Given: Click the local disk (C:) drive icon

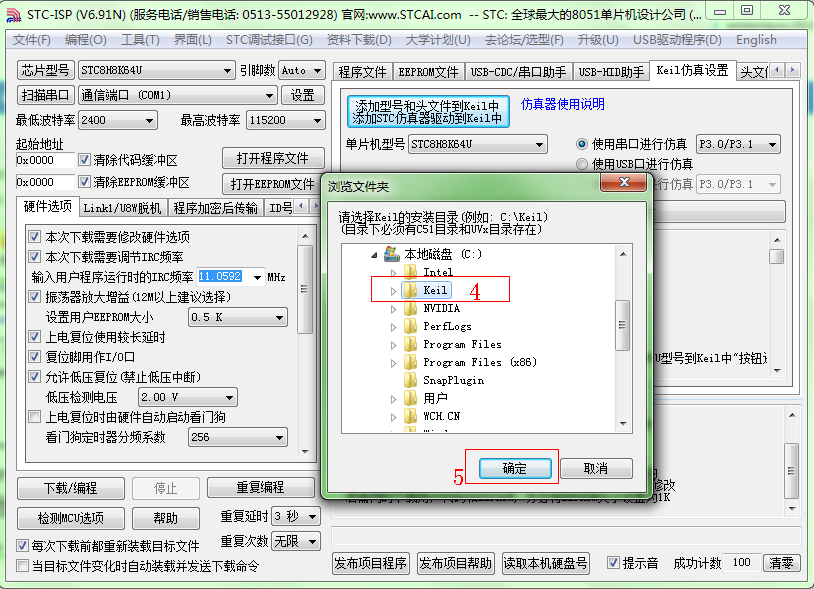Looking at the screenshot, I should tap(391, 254).
